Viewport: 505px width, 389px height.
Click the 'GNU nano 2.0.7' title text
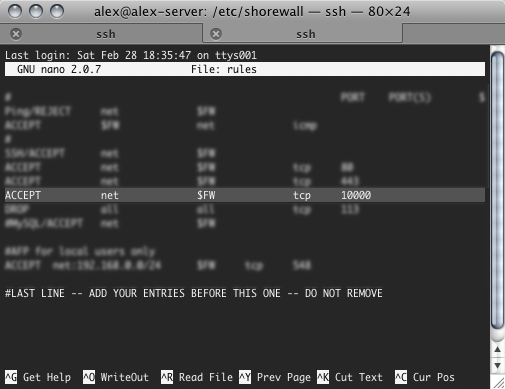point(59,69)
